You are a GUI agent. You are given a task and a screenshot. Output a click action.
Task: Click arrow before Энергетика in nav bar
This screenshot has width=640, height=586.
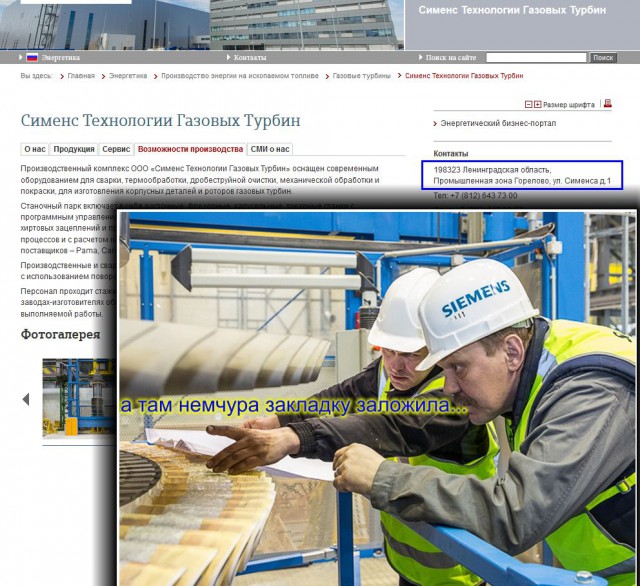[21, 58]
